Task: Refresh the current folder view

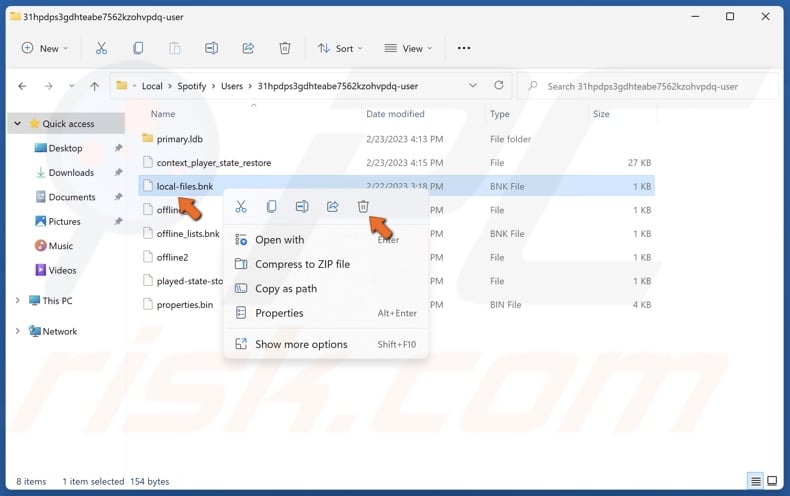Action: (499, 86)
